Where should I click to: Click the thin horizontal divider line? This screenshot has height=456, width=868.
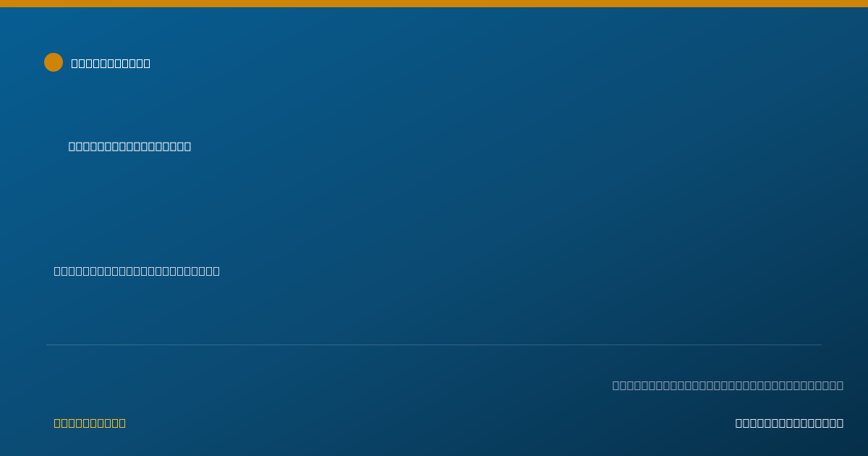434,345
